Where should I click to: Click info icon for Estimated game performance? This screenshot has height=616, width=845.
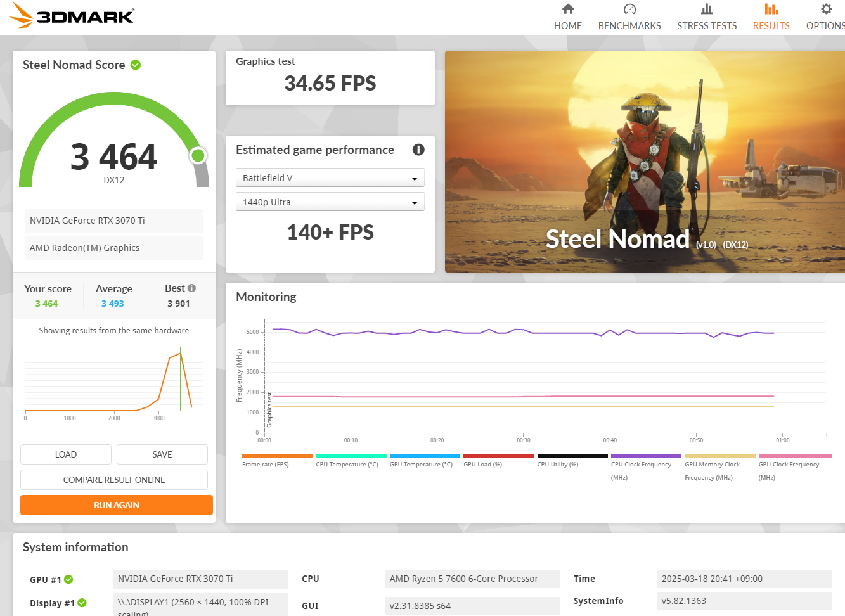click(418, 150)
